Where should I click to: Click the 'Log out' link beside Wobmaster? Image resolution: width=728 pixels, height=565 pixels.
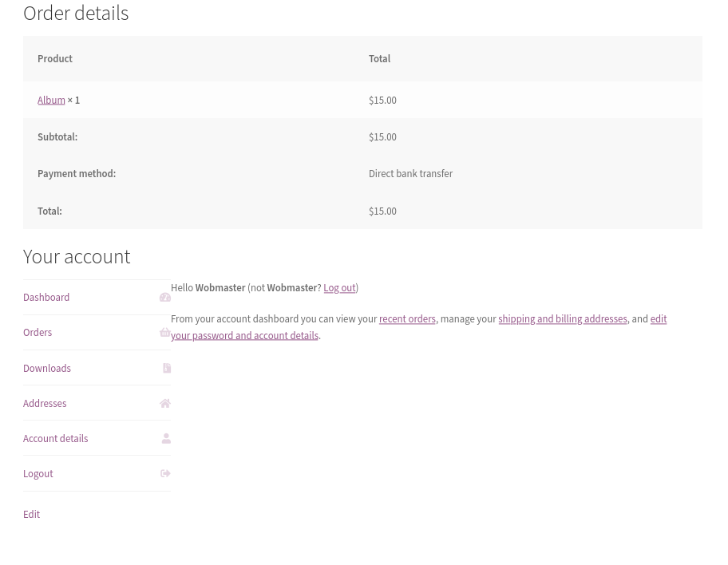tap(338, 287)
